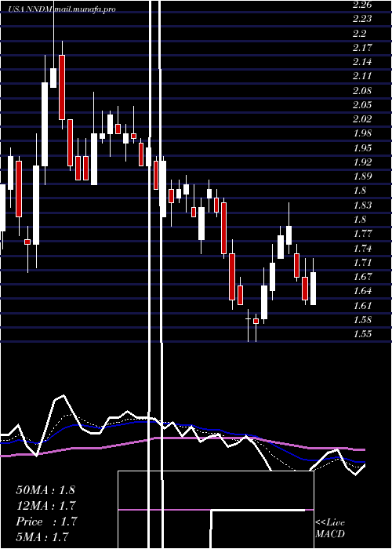Click the 2.2 price axis label
This screenshot has height=549, width=392.
(x=360, y=34)
